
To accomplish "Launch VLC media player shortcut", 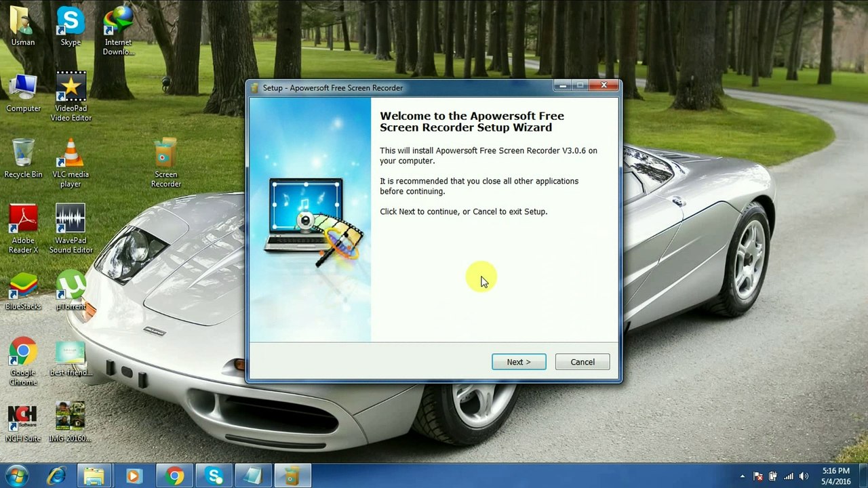I will coord(71,163).
